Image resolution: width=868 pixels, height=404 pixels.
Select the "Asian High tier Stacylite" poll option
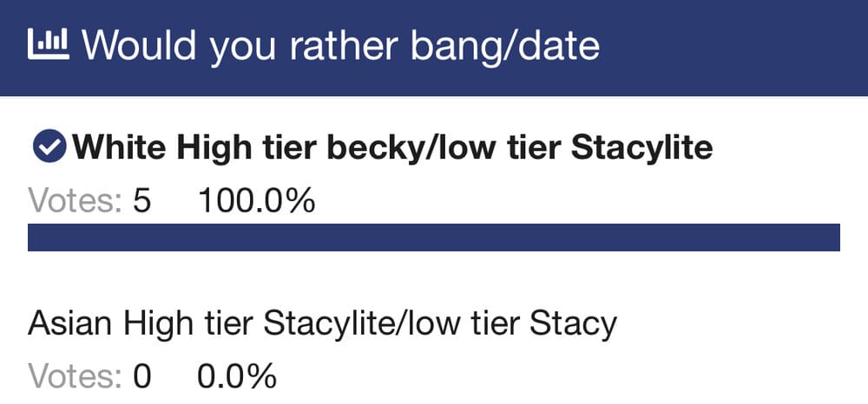click(322, 323)
